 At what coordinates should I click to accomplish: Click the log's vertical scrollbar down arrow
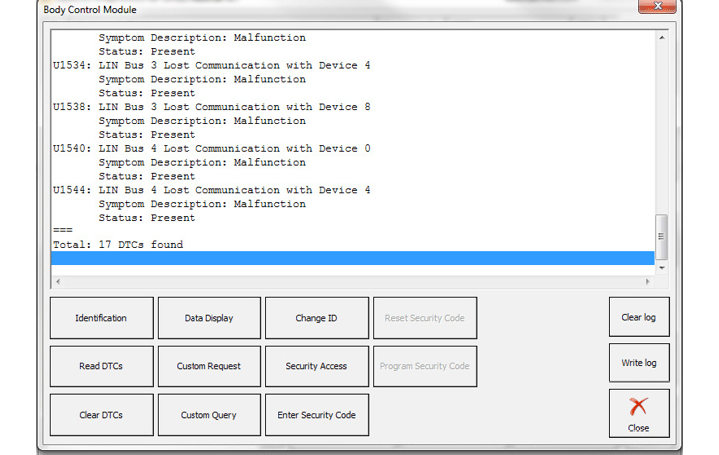661,267
